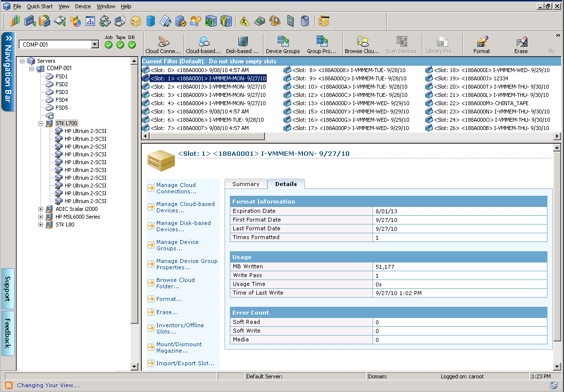Expand the ADIC Scalar i2000 library
Viewport: 564px width, 392px height.
point(41,209)
